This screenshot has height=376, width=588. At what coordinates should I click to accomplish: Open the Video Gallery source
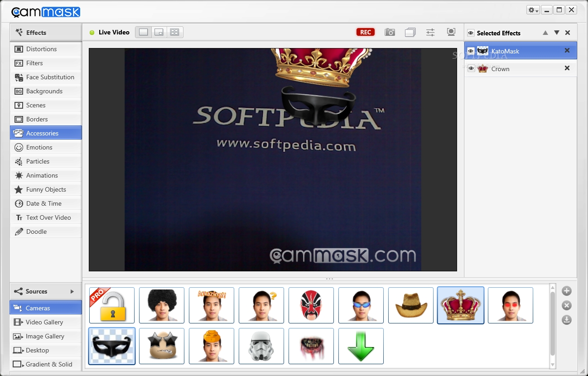46,322
